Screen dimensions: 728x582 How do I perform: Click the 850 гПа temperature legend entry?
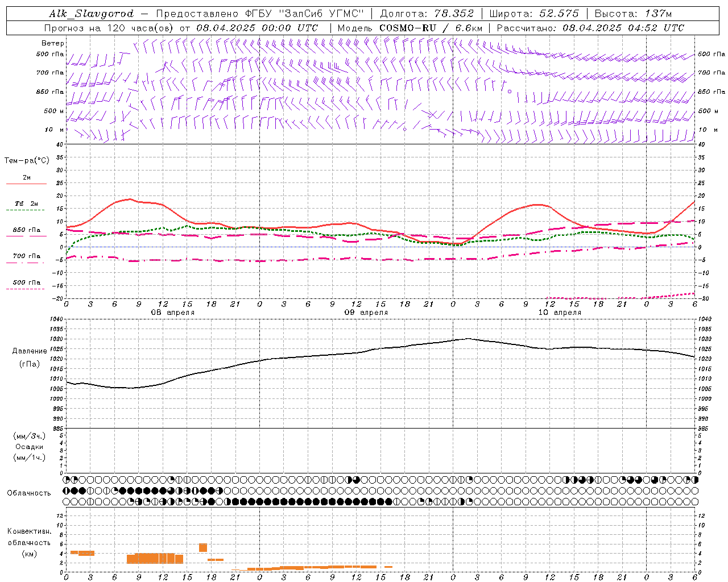tap(27, 230)
